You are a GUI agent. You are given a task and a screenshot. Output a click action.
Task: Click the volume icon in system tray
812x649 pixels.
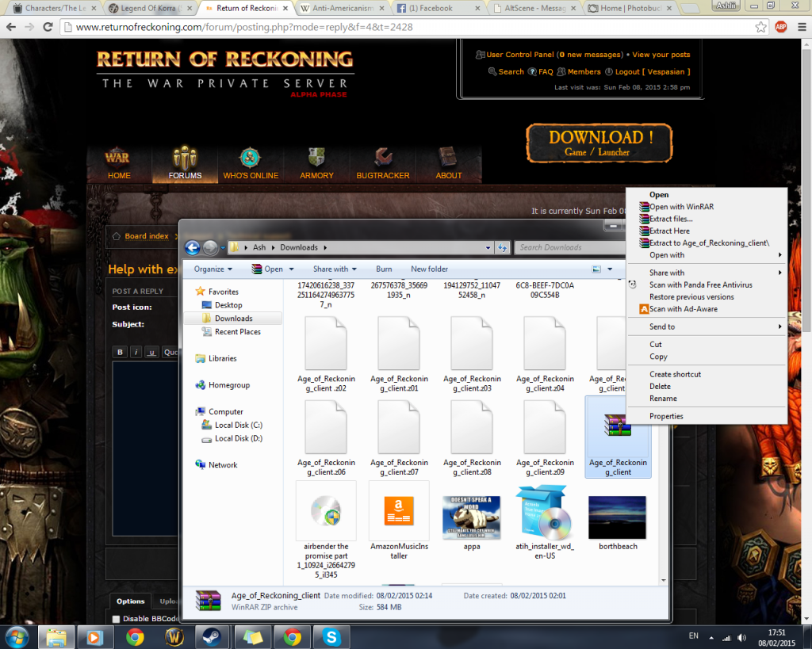741,638
